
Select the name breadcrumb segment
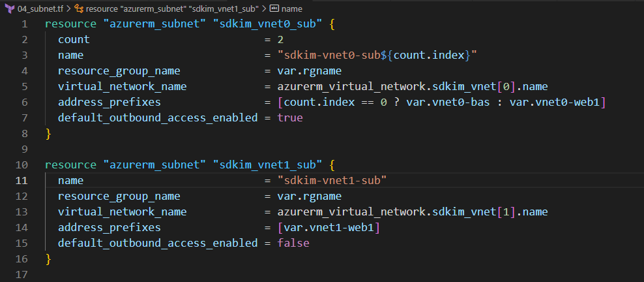click(x=291, y=8)
